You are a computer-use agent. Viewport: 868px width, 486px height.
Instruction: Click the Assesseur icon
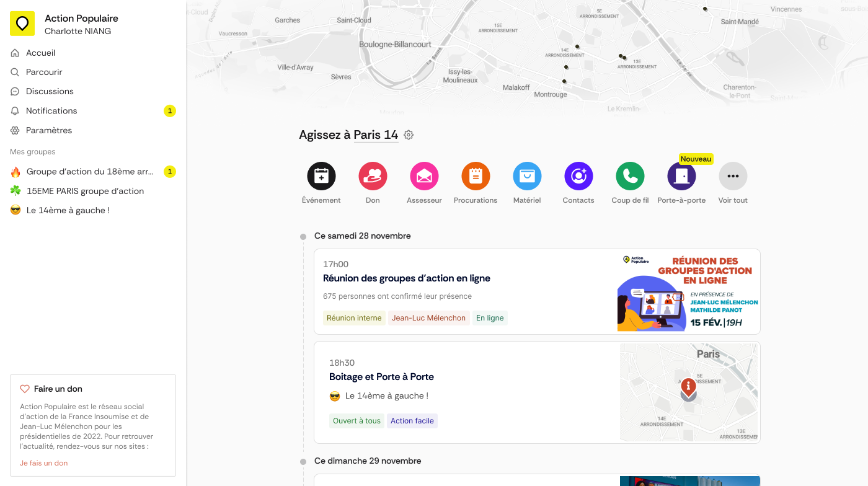(424, 176)
